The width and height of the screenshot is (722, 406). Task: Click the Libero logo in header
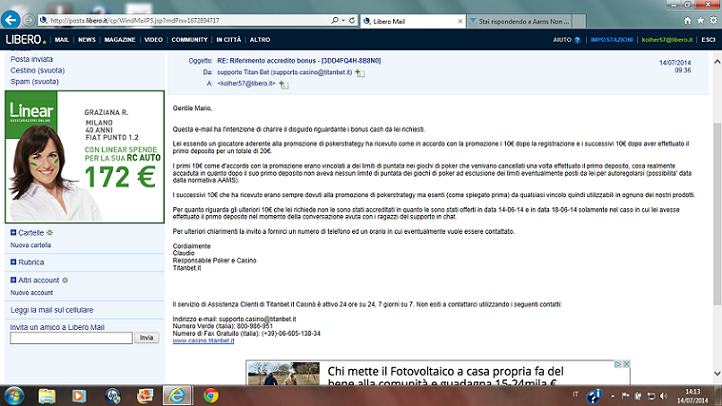24,40
